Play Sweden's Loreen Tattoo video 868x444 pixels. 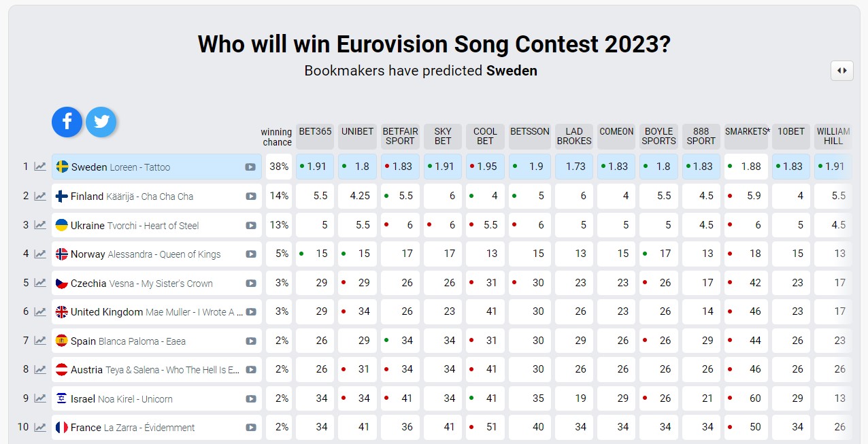(x=250, y=167)
